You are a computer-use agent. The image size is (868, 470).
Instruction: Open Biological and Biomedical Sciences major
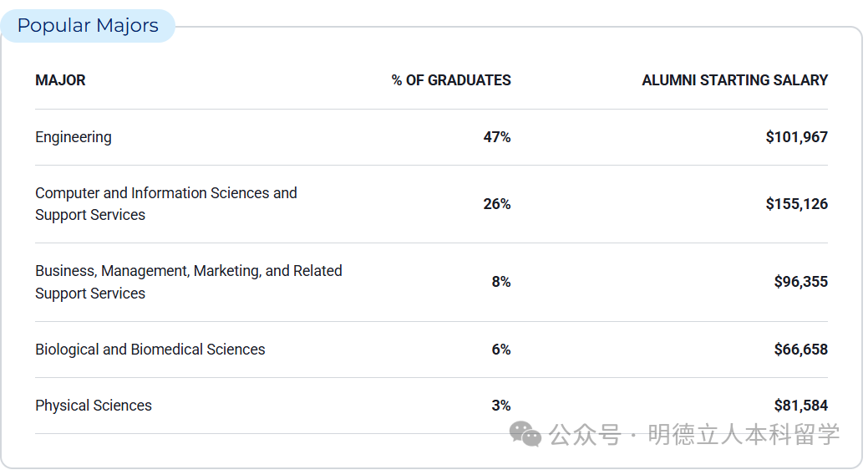tap(150, 350)
